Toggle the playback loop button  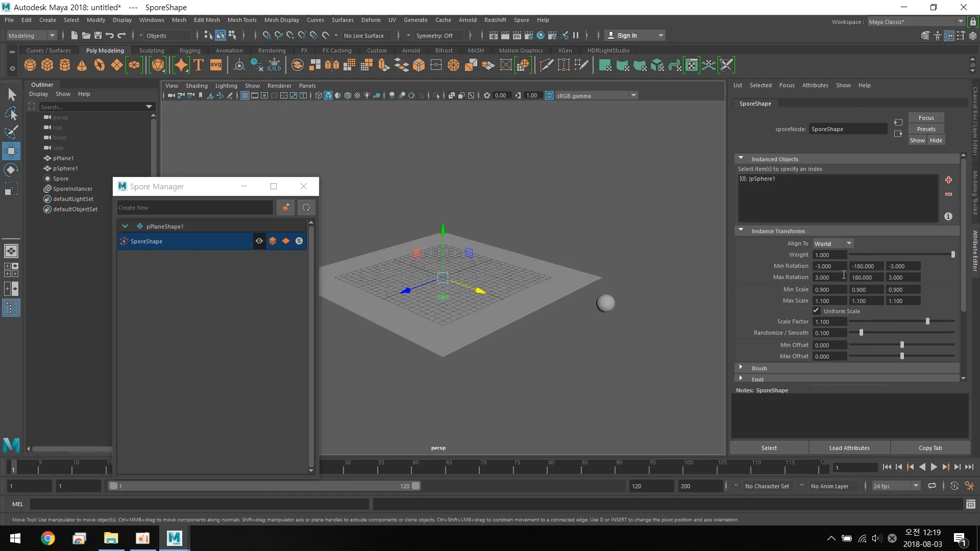[x=932, y=486]
